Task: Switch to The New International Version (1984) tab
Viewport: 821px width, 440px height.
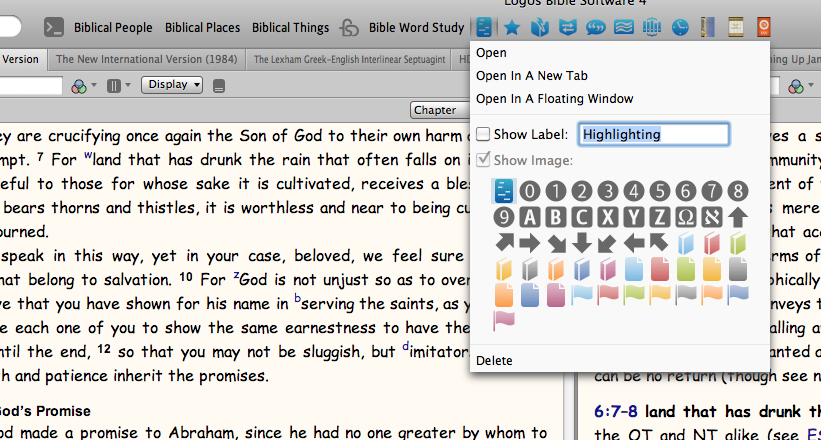Action: (147, 60)
